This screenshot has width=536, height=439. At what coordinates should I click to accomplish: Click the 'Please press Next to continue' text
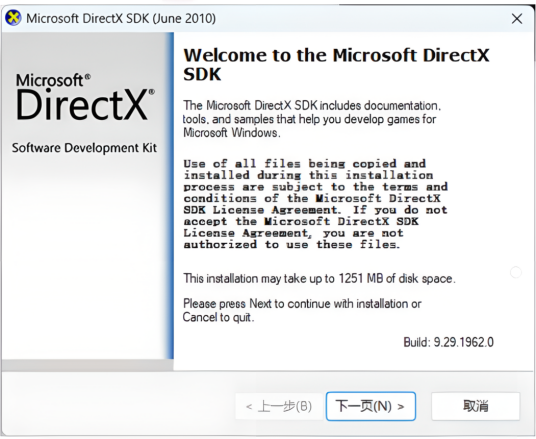(302, 310)
